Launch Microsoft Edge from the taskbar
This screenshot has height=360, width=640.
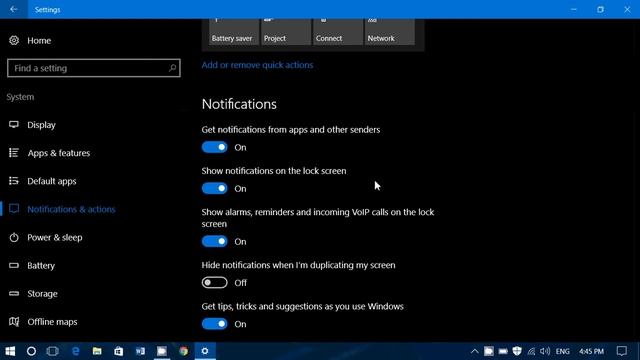coord(76,351)
